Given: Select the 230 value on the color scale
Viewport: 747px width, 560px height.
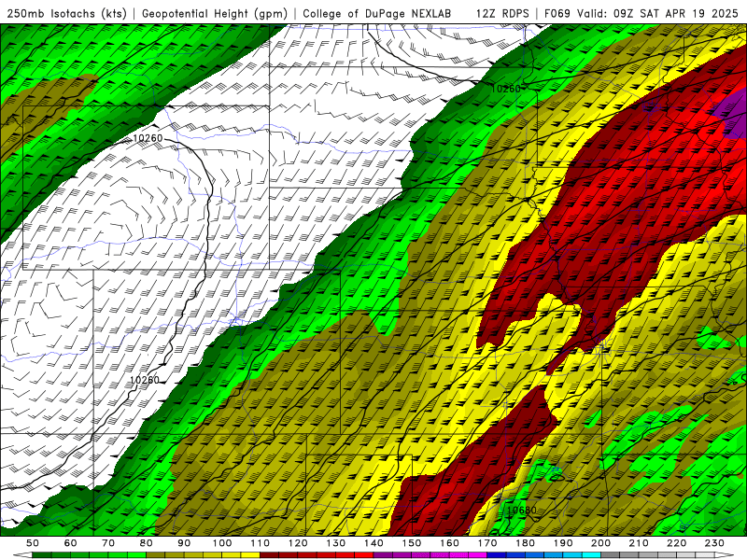Looking at the screenshot, I should [714, 543].
